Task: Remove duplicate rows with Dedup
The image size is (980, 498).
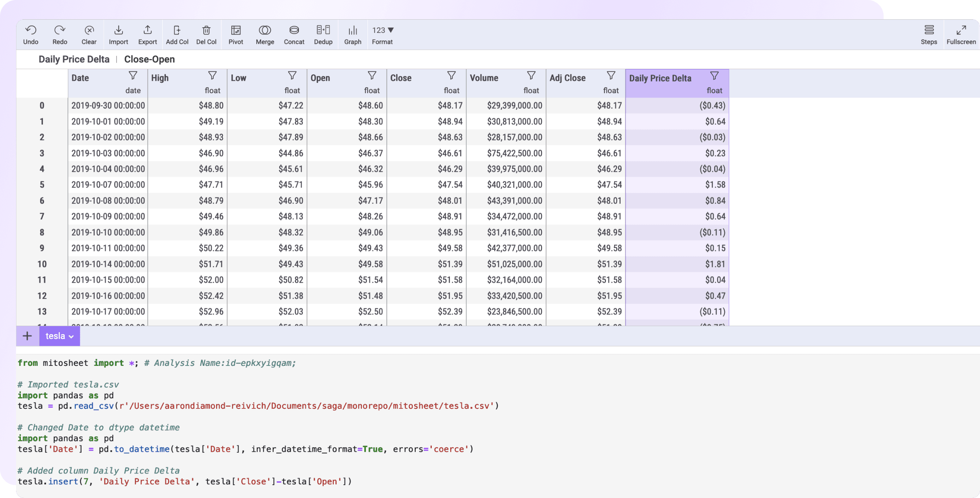Action: (323, 34)
